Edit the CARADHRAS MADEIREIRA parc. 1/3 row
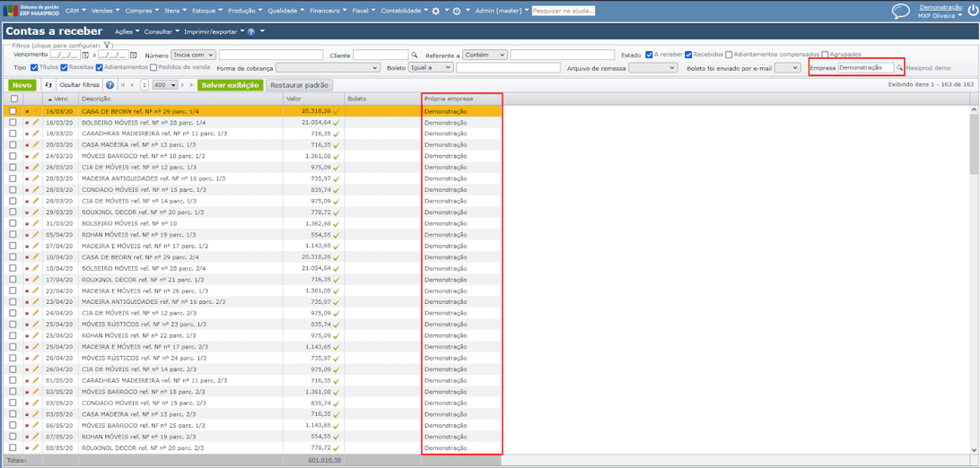Screen dimensions: 980x468 tap(36, 134)
